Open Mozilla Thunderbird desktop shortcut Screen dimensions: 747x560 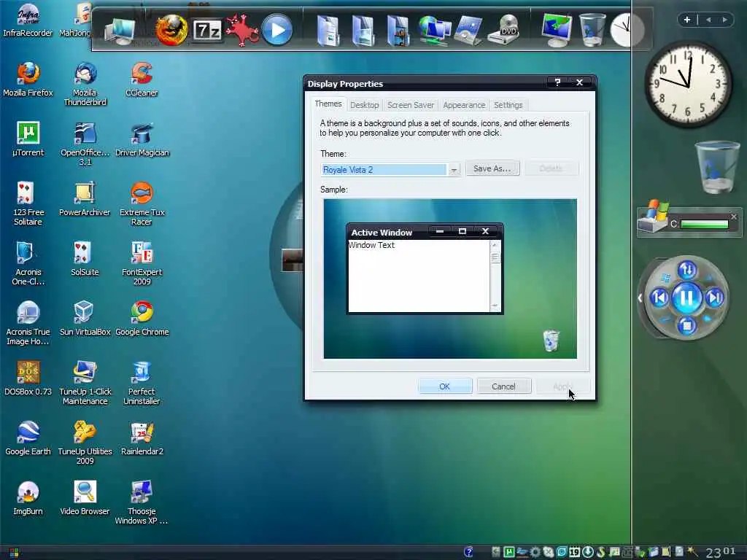pos(85,84)
